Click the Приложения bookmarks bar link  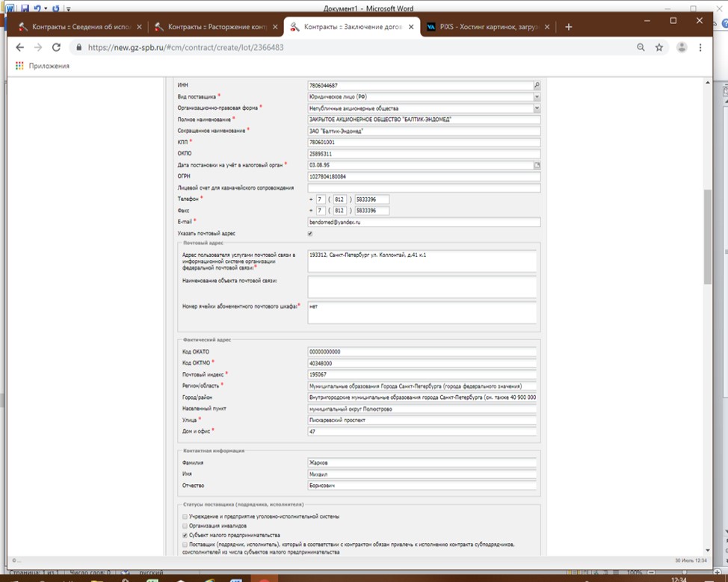coord(49,66)
